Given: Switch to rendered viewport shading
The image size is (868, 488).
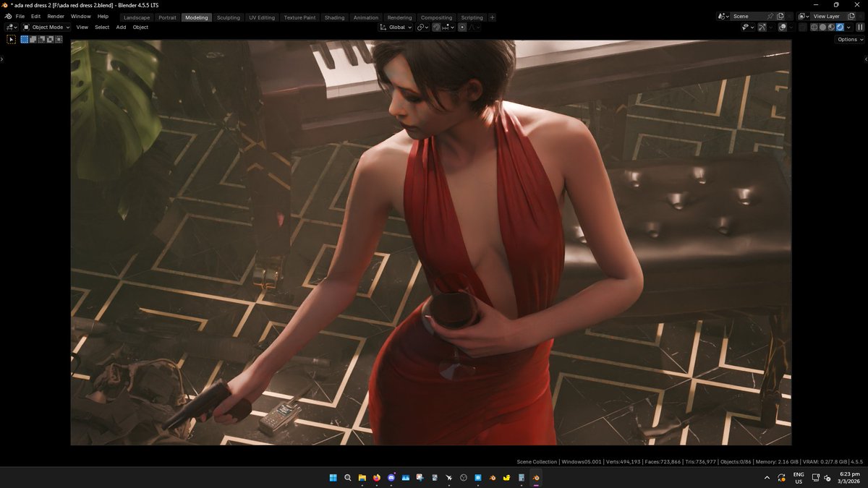Looking at the screenshot, I should [840, 27].
